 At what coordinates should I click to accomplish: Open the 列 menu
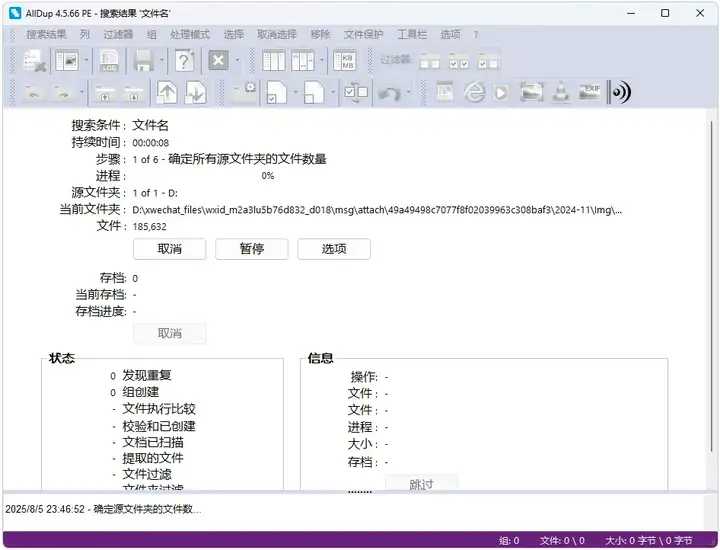[x=84, y=34]
